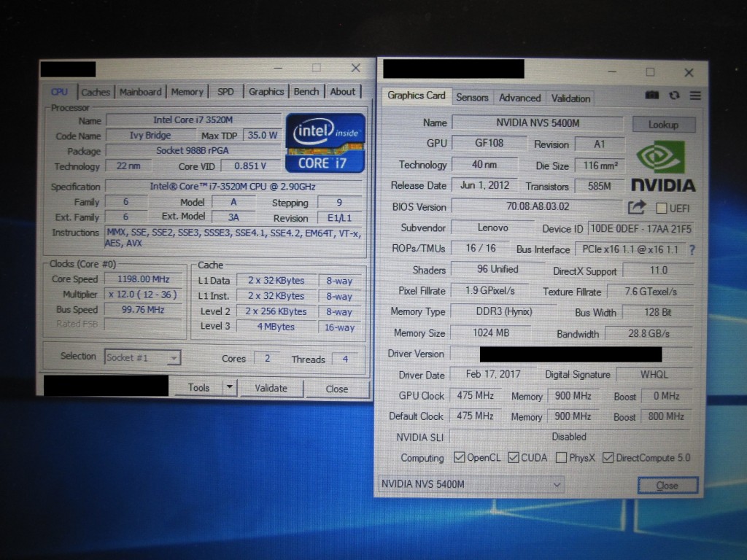Switch to the Caches tab
This screenshot has width=747, height=560.
[96, 92]
